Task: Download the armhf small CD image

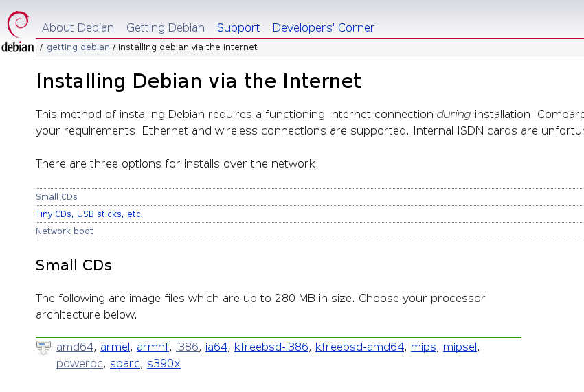Action: point(153,347)
